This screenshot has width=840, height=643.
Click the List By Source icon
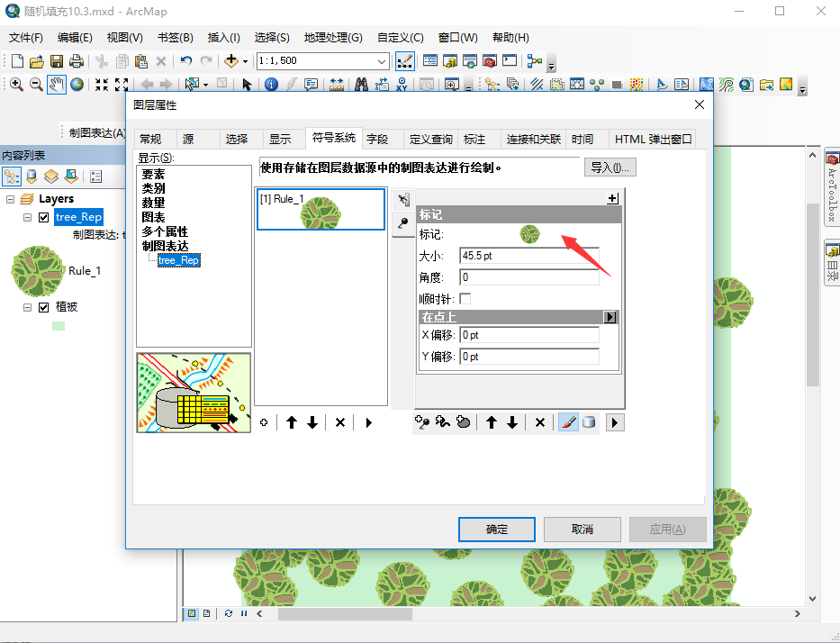tap(32, 177)
